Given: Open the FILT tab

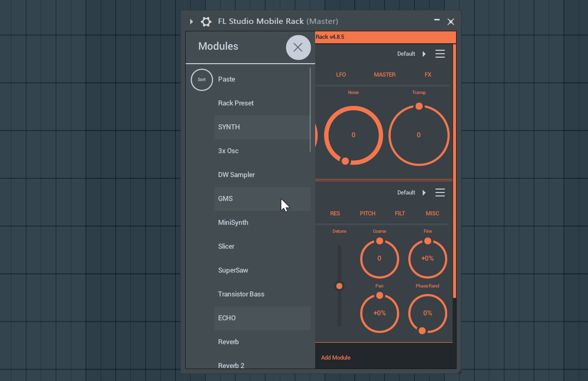Looking at the screenshot, I should (400, 213).
